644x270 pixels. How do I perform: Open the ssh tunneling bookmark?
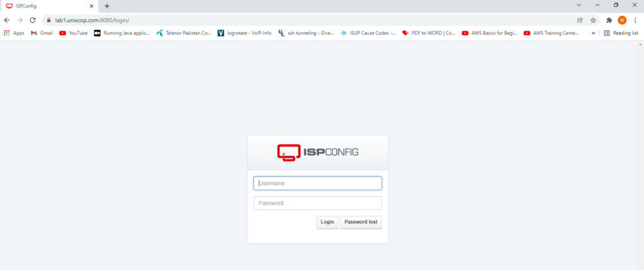pyautogui.click(x=306, y=33)
